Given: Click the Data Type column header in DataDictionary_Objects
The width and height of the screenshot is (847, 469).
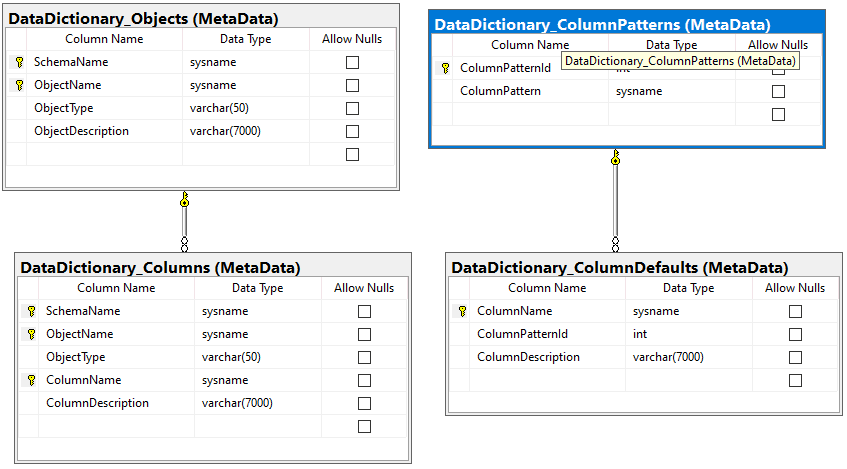Looking at the screenshot, I should coord(245,39).
